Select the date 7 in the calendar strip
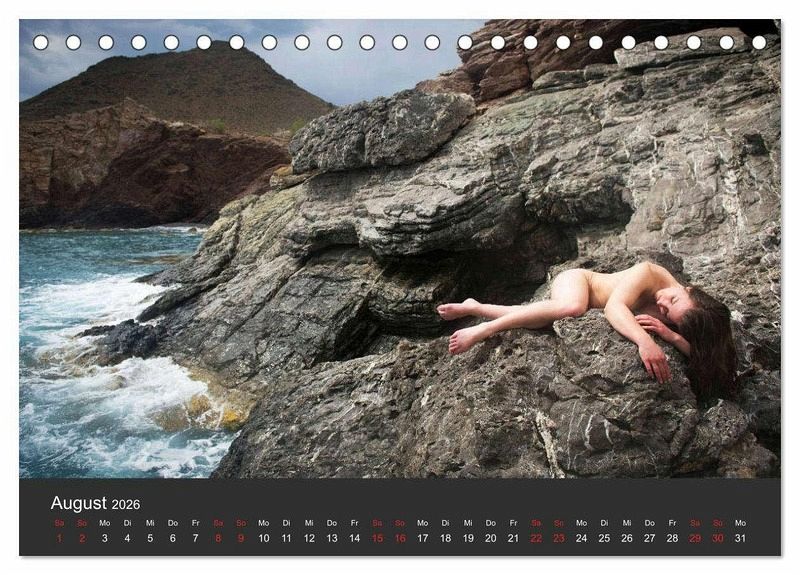800x575 pixels. tap(195, 538)
